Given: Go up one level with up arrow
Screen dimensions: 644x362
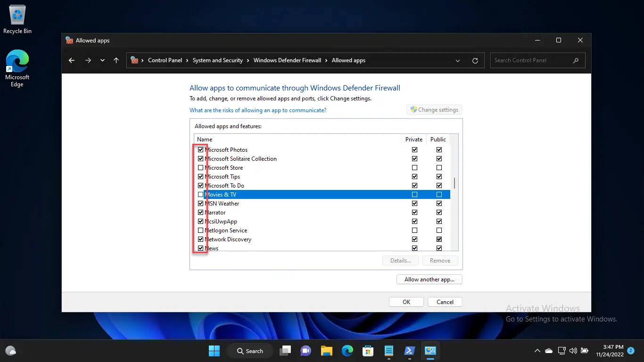Looking at the screenshot, I should [116, 60].
